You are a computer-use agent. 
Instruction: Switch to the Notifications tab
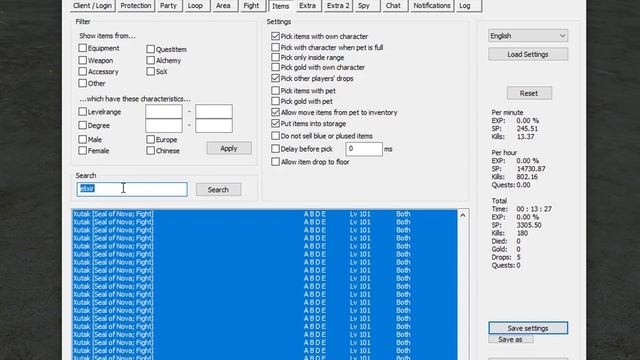[x=432, y=6]
